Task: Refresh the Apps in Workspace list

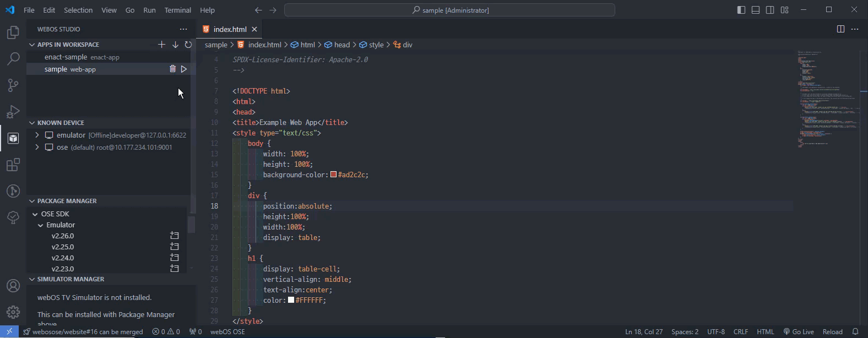Action: [x=188, y=45]
